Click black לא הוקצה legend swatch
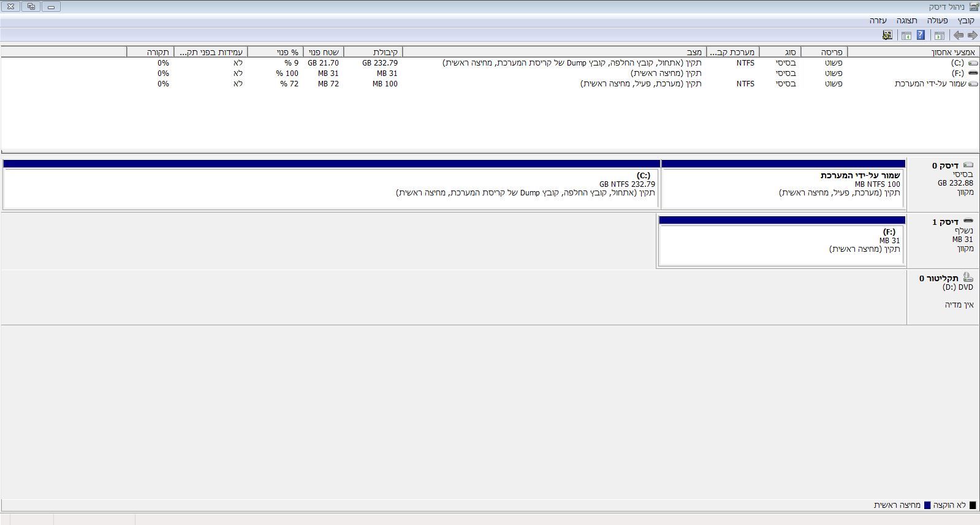 (972, 505)
